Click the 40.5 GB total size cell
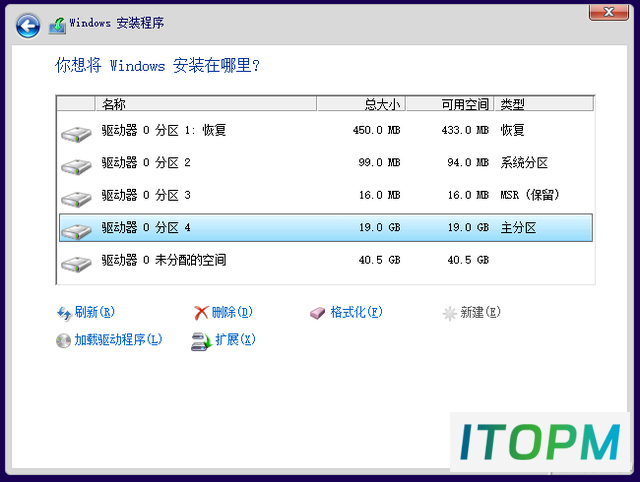 pos(379,260)
